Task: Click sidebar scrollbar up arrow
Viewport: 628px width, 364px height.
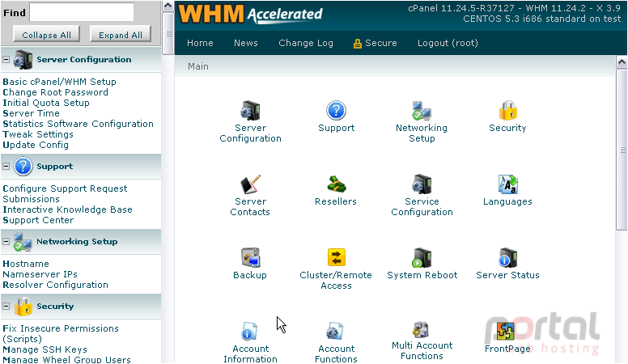Action: (x=168, y=6)
